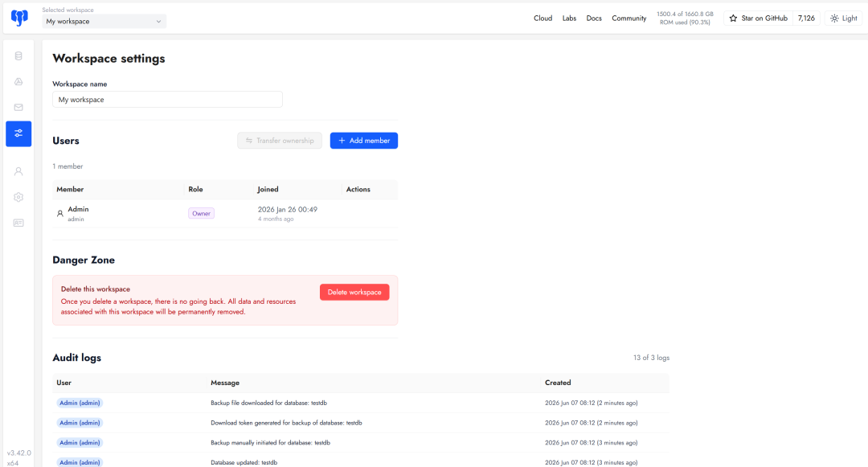Click the ROM used storage indicator

pyautogui.click(x=685, y=18)
